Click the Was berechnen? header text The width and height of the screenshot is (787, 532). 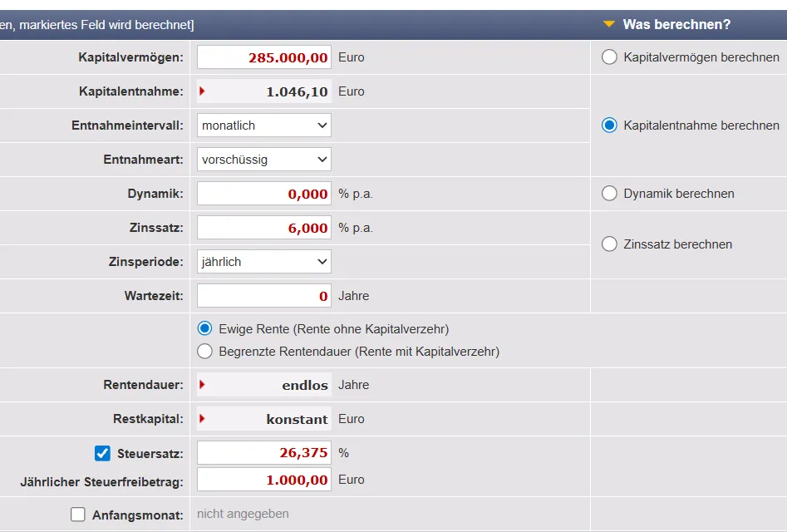(x=676, y=25)
